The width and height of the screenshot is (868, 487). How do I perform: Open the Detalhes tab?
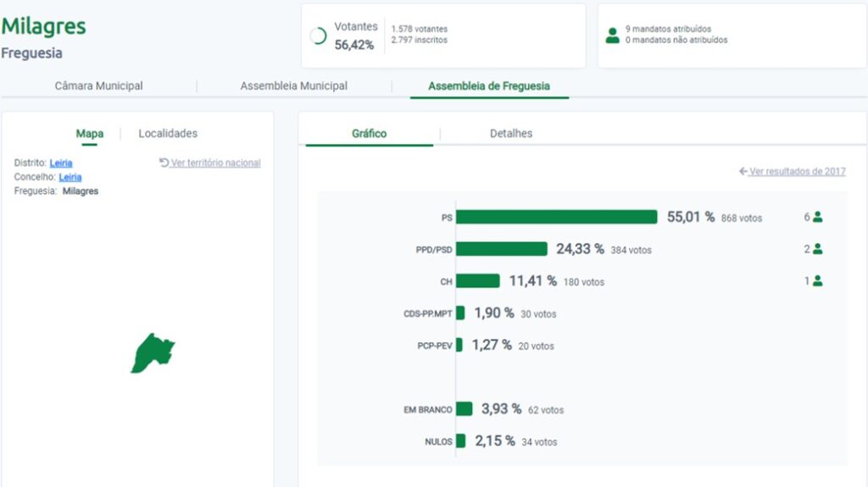click(511, 134)
